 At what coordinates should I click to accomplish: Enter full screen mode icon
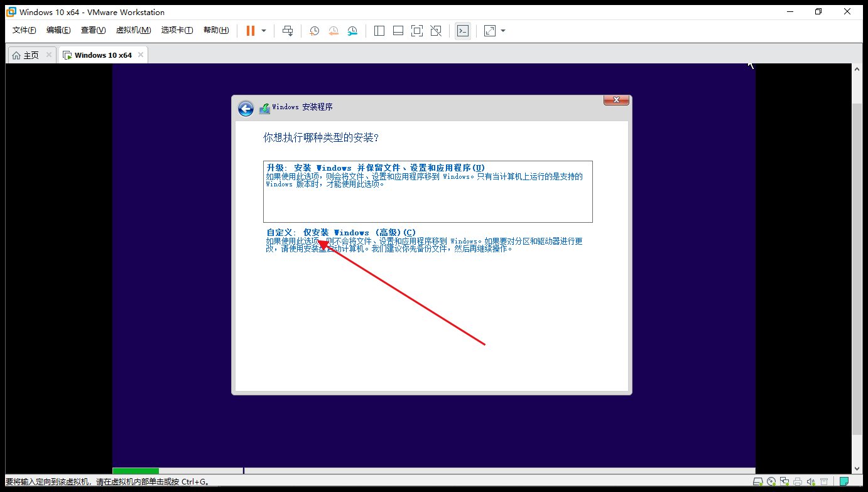(417, 31)
